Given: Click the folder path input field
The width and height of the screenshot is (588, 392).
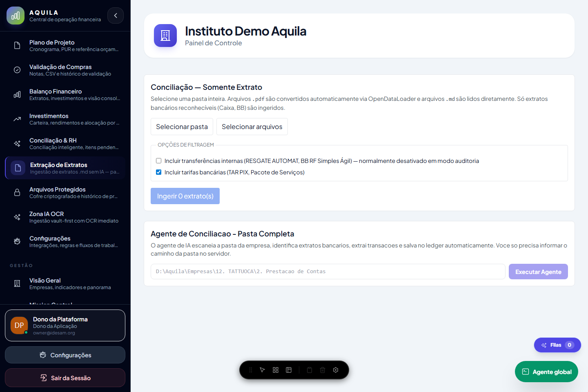Looking at the screenshot, I should pyautogui.click(x=328, y=272).
